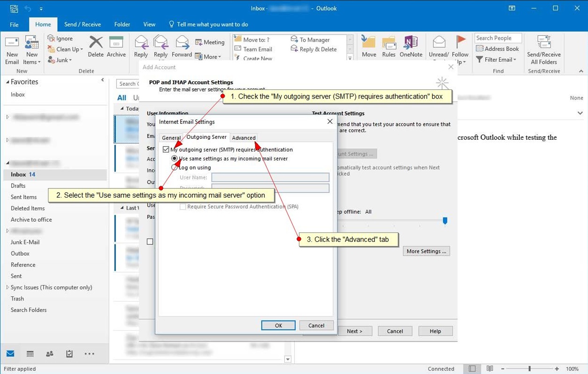Screen dimensions: 588x374
Task: Open more navigation options (three dots)
Action: click(x=89, y=354)
